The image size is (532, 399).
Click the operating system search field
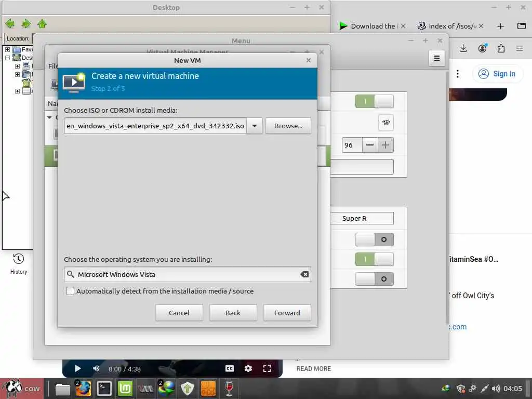(187, 274)
